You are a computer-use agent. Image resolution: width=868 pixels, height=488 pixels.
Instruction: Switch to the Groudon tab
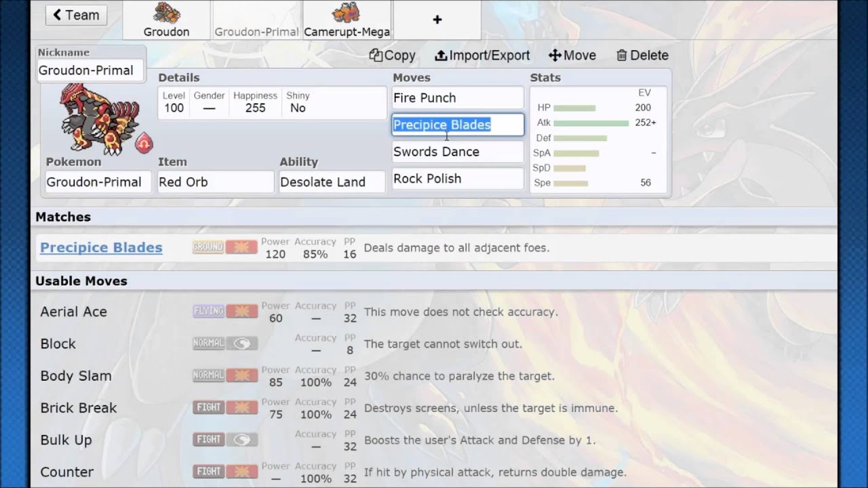(166, 20)
